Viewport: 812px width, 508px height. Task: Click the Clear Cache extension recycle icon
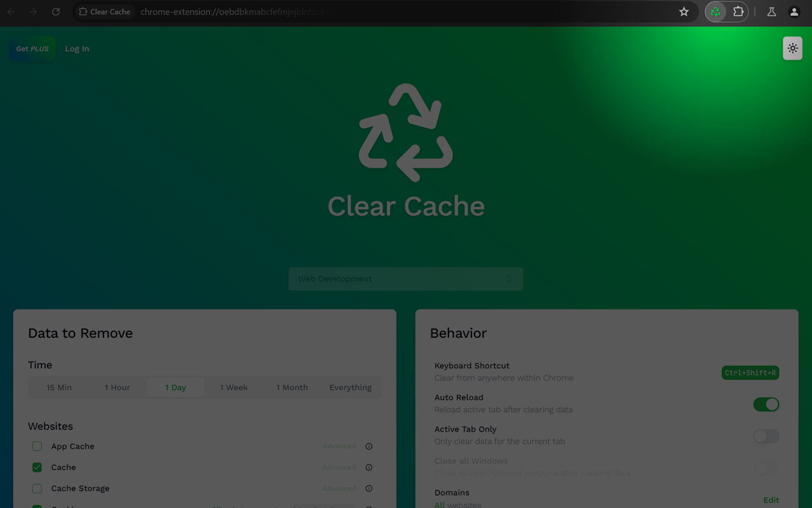coord(716,11)
